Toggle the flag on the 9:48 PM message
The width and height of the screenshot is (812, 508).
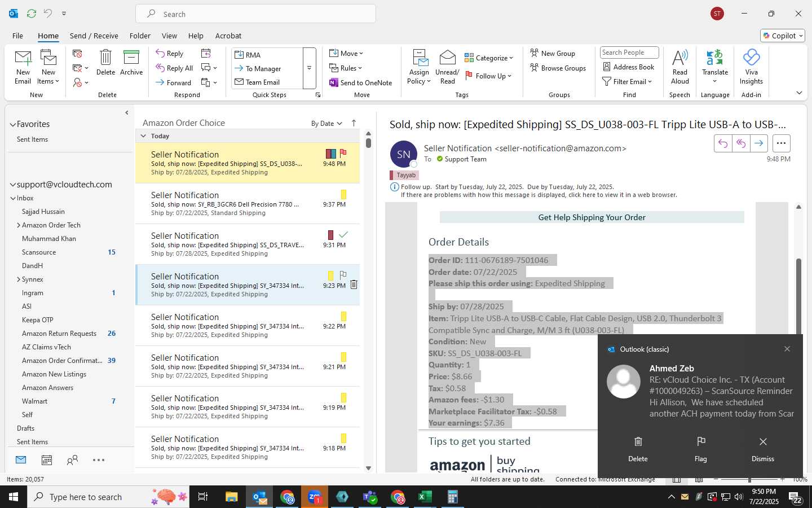coord(343,153)
